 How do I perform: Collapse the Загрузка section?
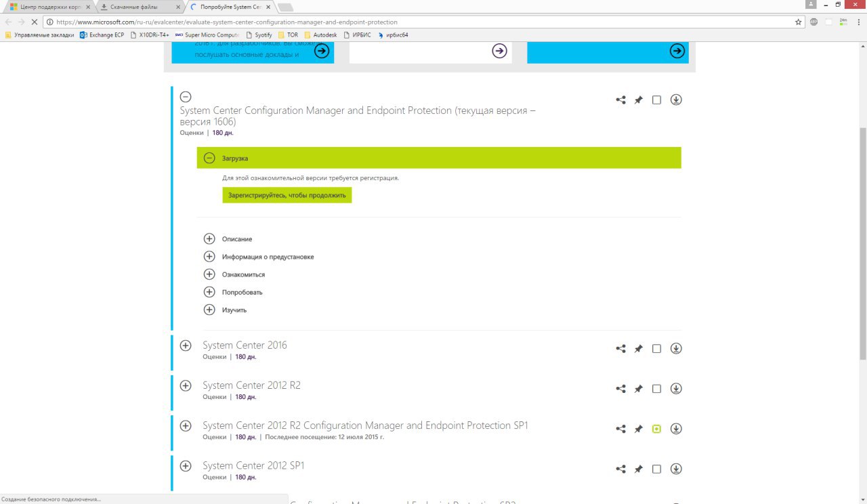[x=209, y=158]
